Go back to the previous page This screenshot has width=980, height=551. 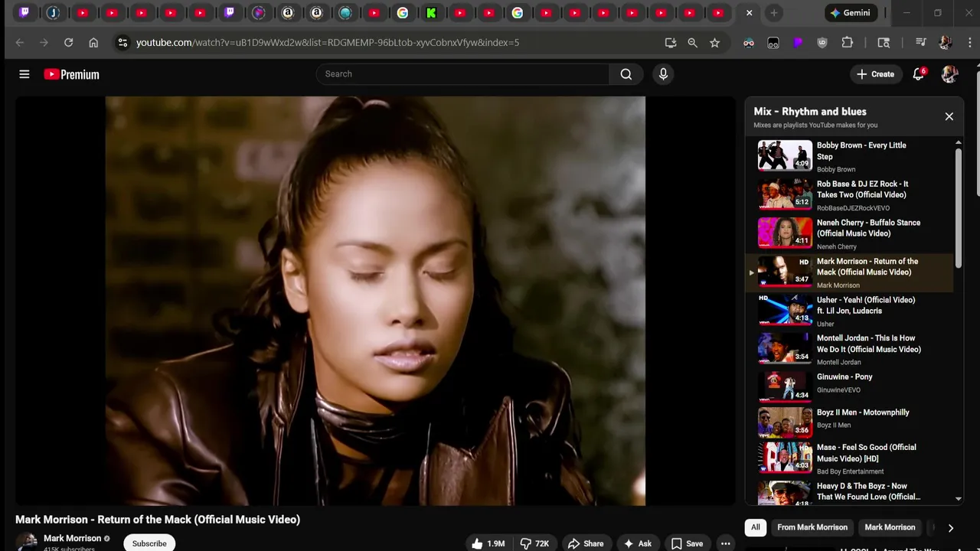point(20,43)
